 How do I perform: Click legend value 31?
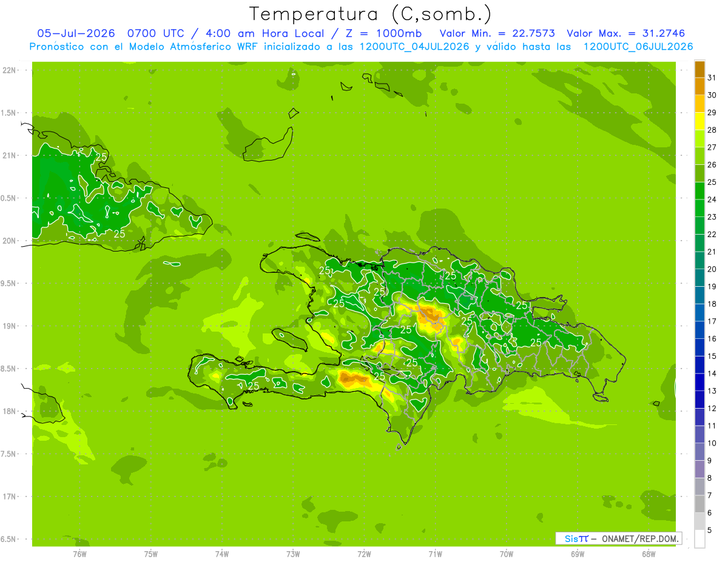pyautogui.click(x=712, y=78)
